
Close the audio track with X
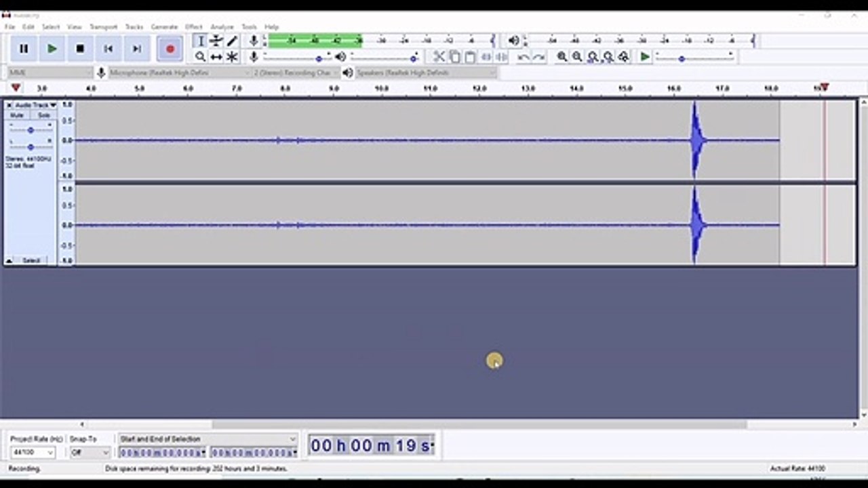point(9,105)
